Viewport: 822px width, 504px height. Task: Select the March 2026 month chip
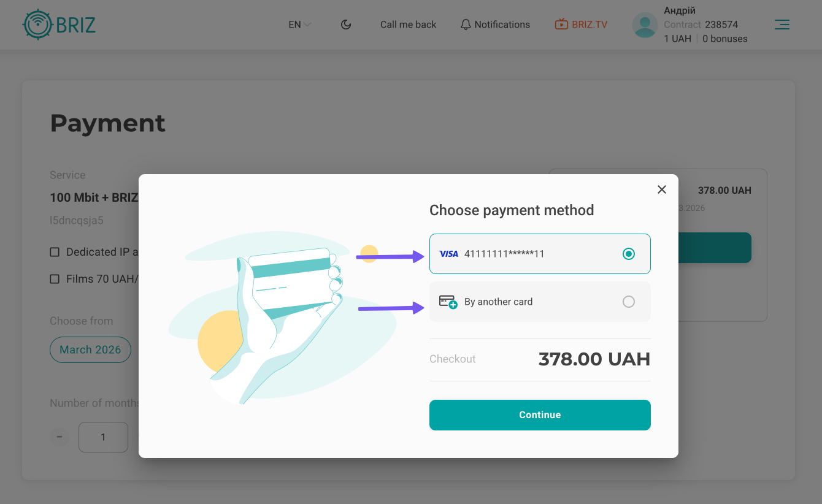tap(90, 350)
